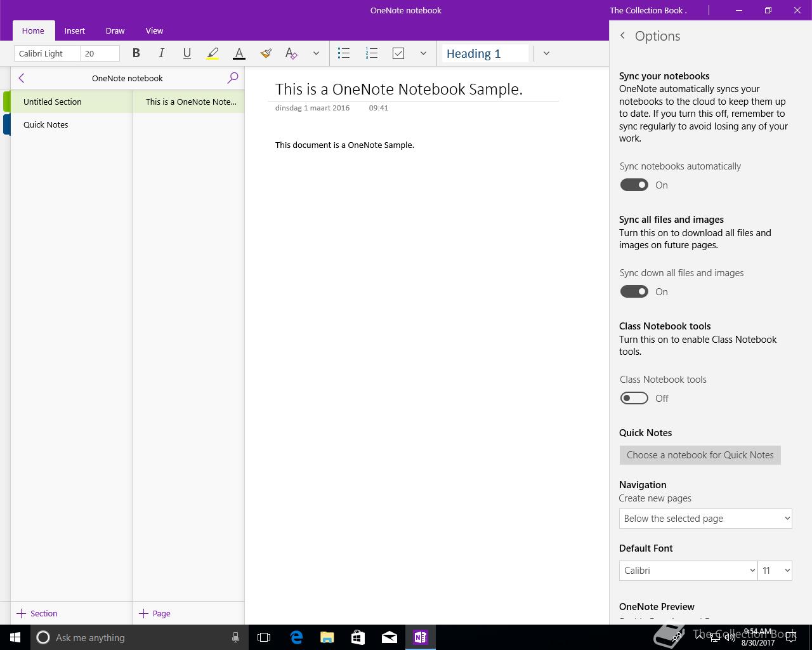Screen dimensions: 812x650
Task: Choose a notebook for Quick Notes
Action: [700, 455]
